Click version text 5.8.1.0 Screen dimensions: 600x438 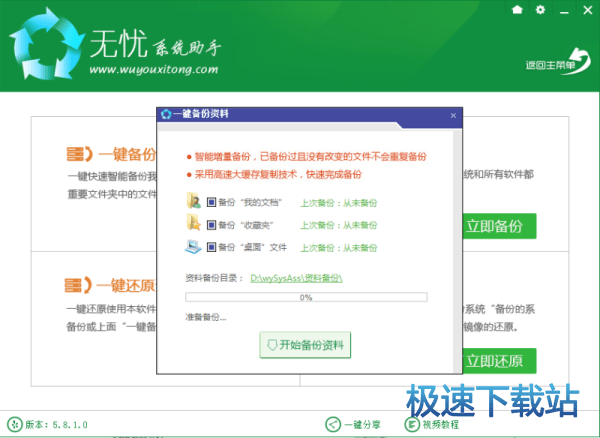[70, 425]
